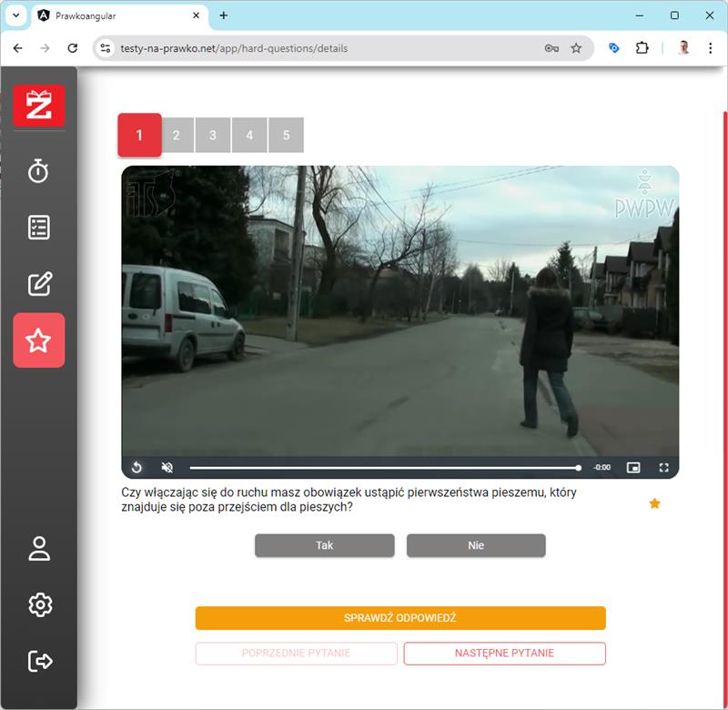Open the Chrome three-dot menu
Screen dimensions: 728x710
pyautogui.click(x=711, y=48)
